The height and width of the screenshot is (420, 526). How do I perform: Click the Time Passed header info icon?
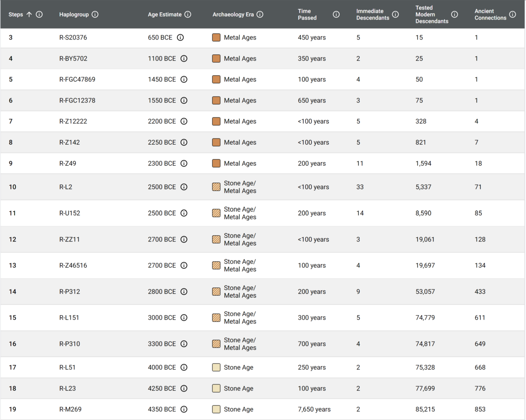(336, 14)
